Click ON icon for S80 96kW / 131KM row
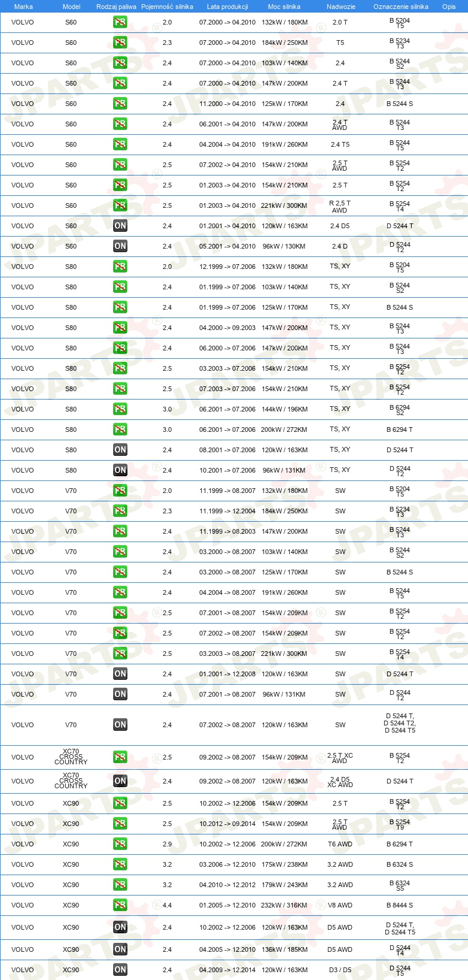 tap(120, 470)
